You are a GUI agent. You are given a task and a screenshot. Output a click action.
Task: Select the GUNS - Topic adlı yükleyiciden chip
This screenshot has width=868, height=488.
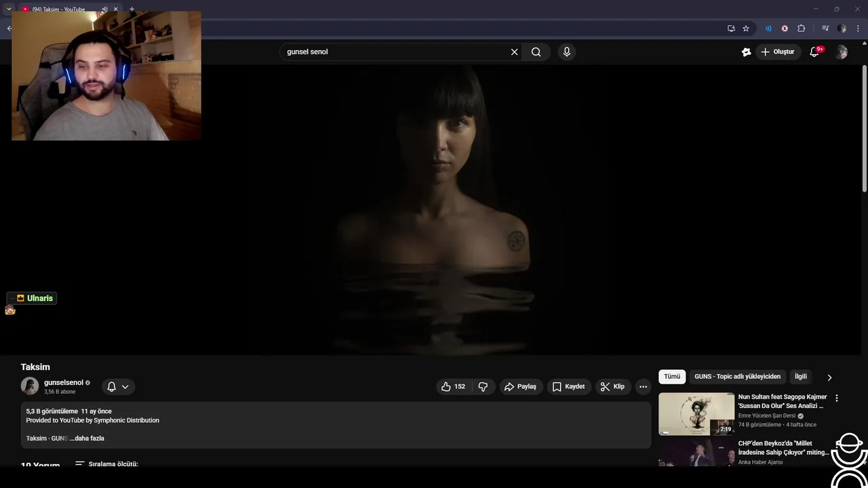(737, 377)
